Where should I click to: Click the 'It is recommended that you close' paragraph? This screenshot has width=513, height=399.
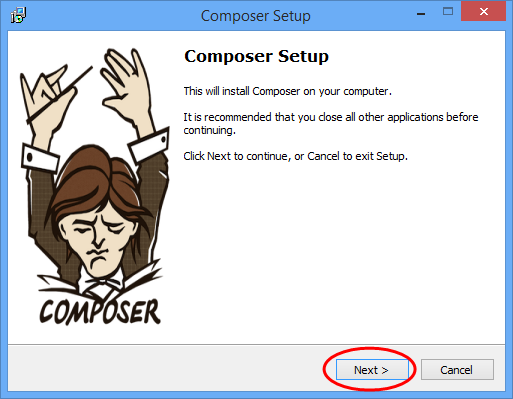coord(331,123)
